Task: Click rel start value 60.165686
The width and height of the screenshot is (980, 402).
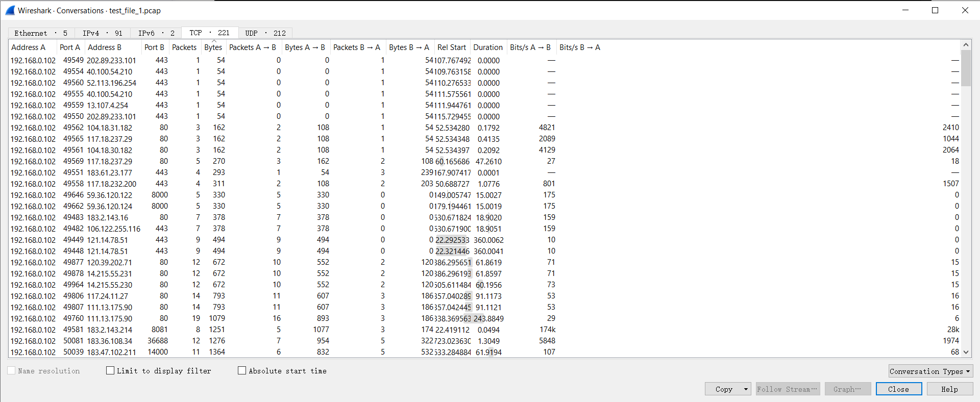Action: click(x=453, y=161)
